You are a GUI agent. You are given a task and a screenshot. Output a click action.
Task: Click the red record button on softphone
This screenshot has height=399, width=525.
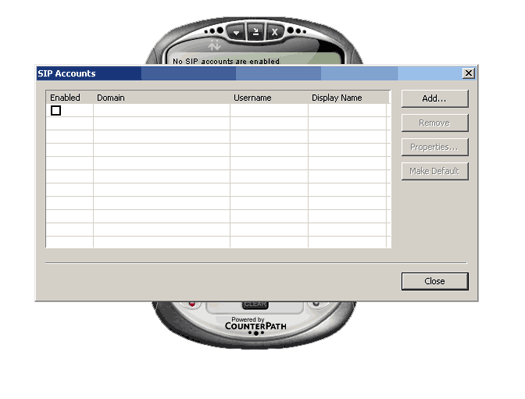coord(192,304)
